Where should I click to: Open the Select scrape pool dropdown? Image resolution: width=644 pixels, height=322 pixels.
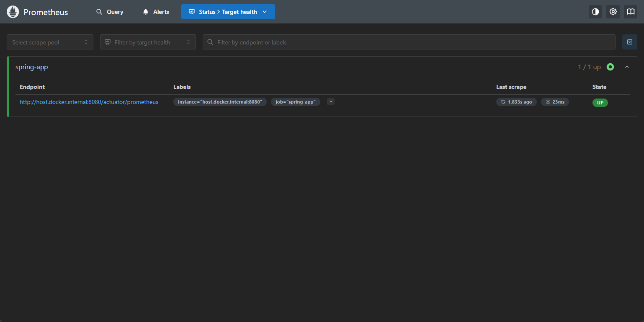point(50,42)
